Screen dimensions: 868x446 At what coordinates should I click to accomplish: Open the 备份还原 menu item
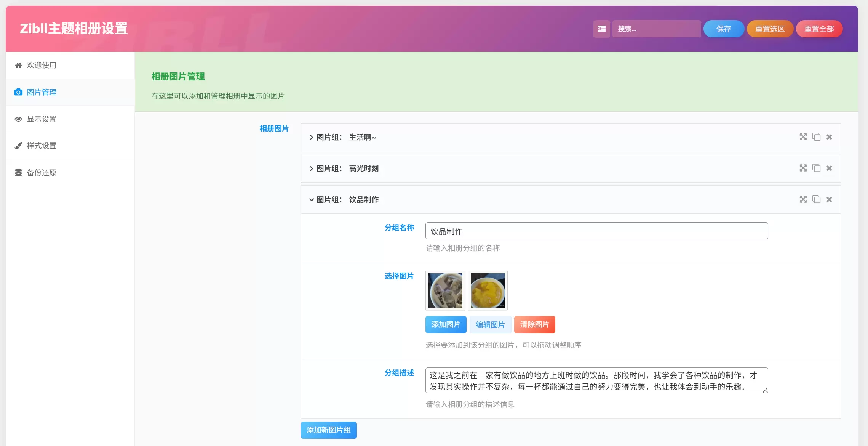click(x=70, y=173)
